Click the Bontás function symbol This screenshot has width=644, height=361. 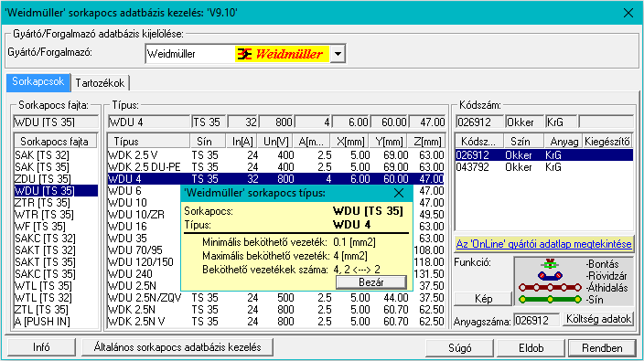click(x=550, y=263)
